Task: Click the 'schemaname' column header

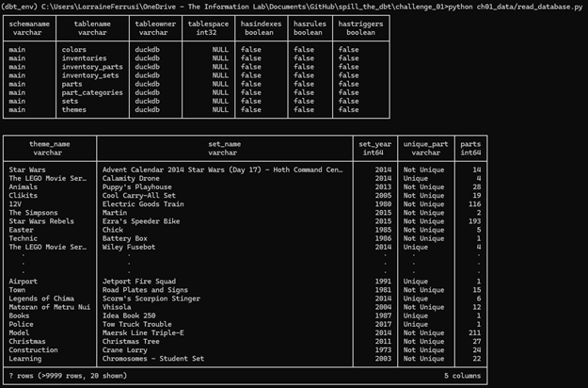Action: pyautogui.click(x=29, y=24)
